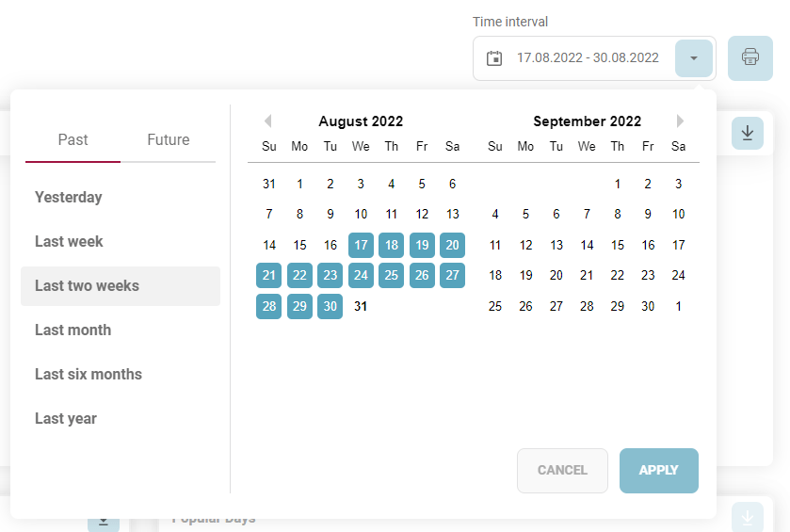Choose the Last month preset
The width and height of the screenshot is (790, 532).
pyautogui.click(x=73, y=330)
